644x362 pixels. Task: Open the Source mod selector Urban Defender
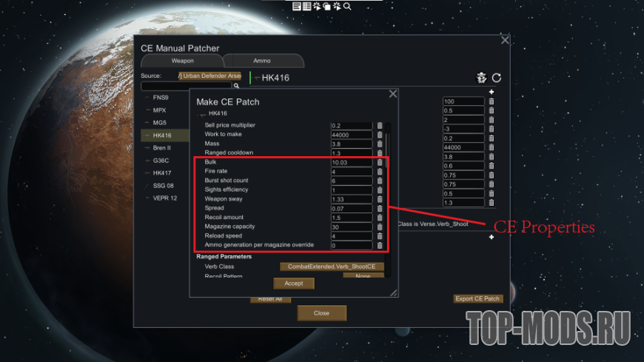(x=209, y=76)
